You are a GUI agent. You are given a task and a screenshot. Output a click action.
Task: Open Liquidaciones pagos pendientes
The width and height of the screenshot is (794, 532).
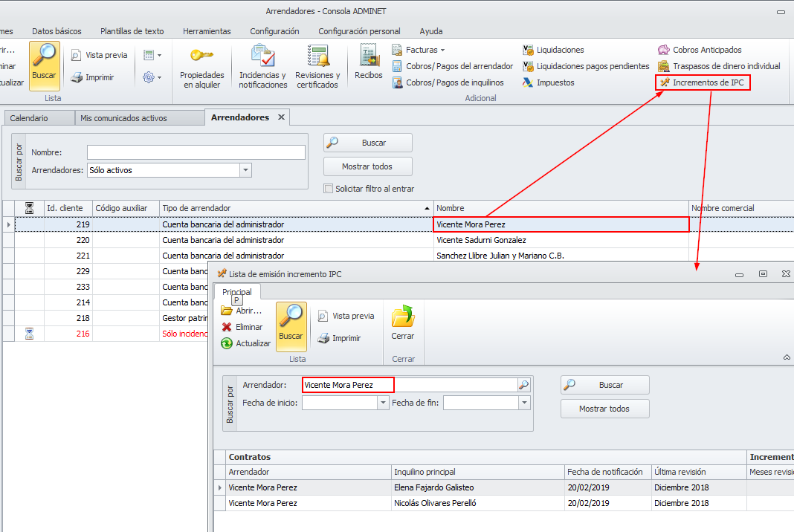point(586,66)
